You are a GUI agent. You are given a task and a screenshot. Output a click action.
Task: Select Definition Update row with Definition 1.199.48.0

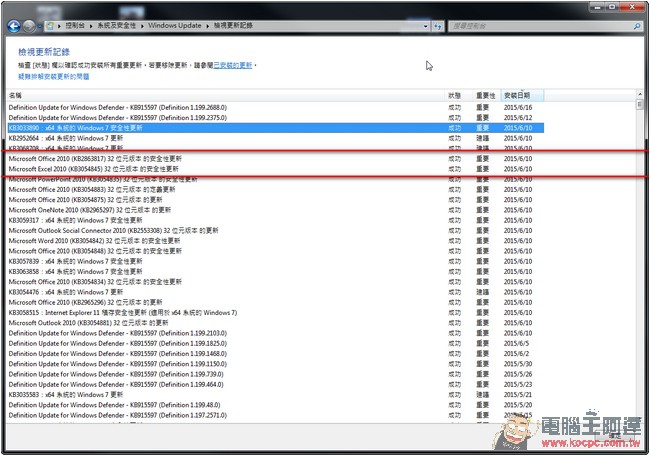(x=276, y=405)
